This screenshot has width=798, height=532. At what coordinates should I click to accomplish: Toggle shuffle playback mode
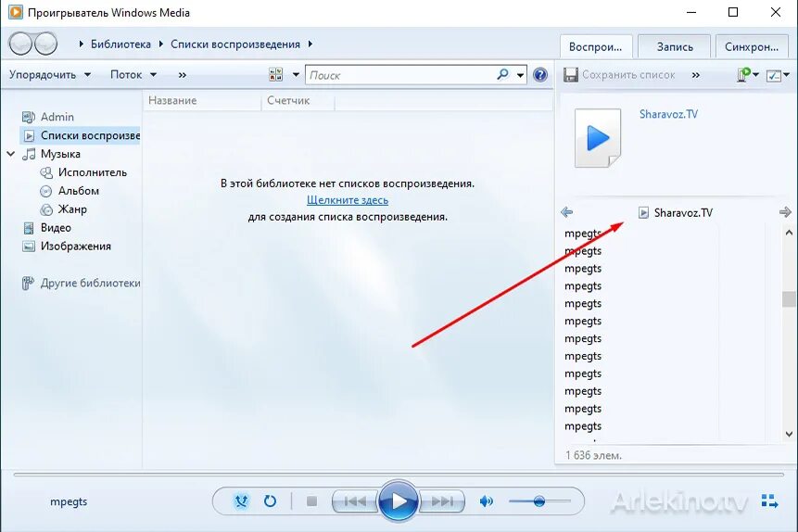(x=241, y=501)
